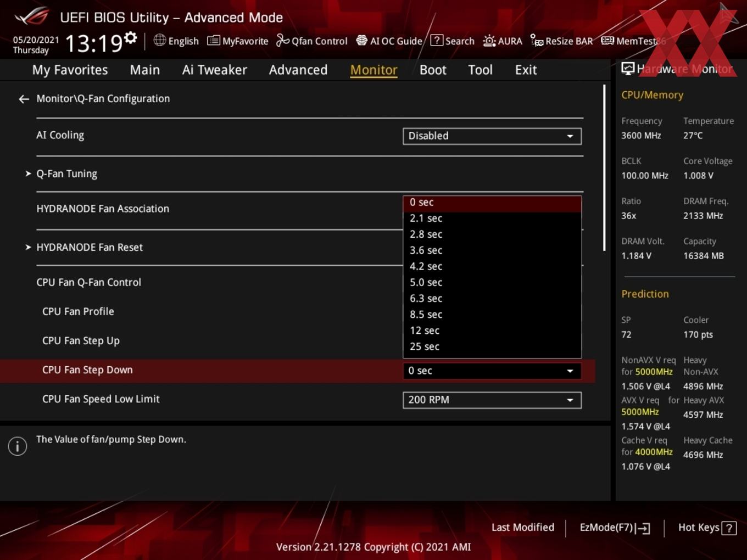Select 6.3 sec option
Viewport: 747px width, 560px height.
[x=492, y=299]
